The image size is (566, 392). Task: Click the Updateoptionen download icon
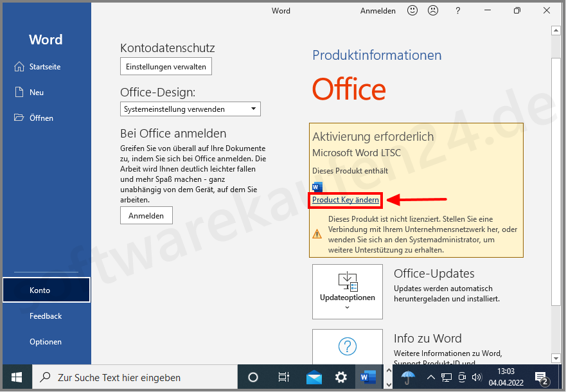[x=347, y=281]
